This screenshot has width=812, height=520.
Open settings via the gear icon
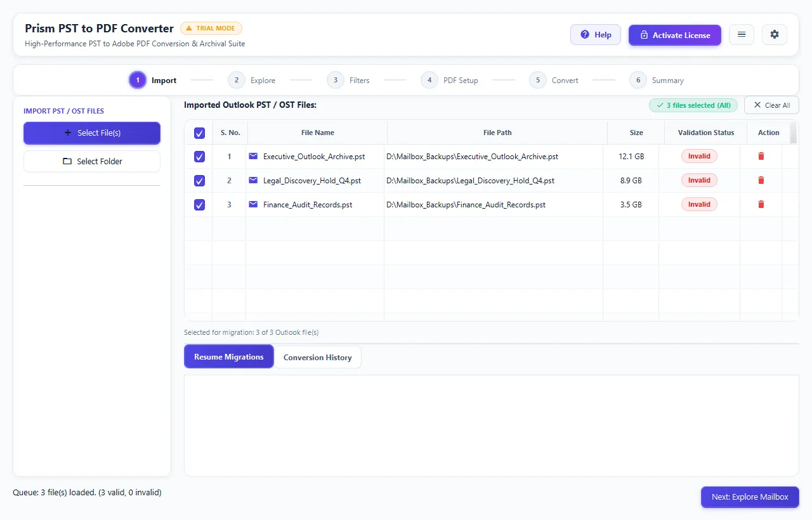click(775, 35)
